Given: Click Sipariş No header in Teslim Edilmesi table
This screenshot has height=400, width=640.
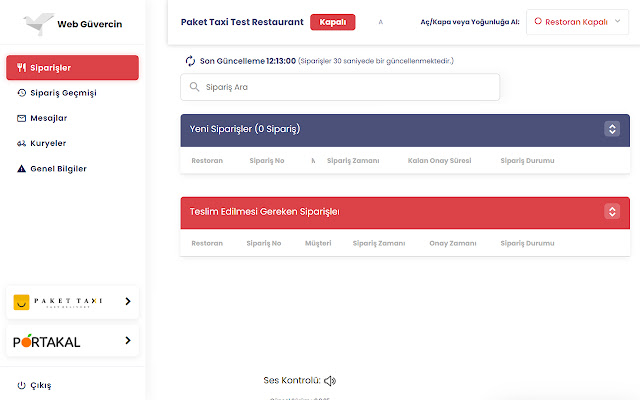Looking at the screenshot, I should 264,243.
